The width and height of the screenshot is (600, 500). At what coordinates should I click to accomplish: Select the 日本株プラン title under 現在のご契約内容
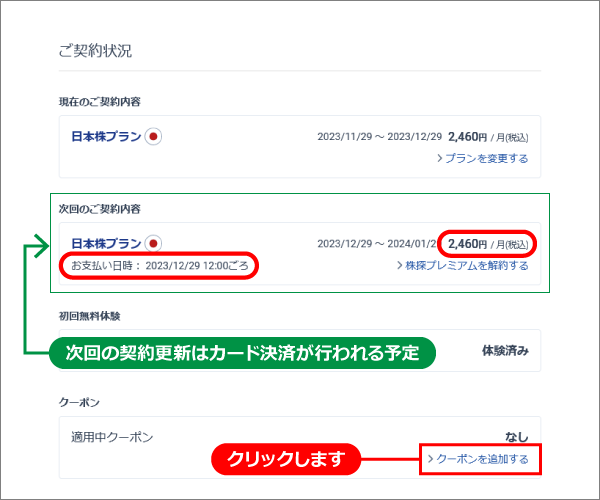(106, 137)
